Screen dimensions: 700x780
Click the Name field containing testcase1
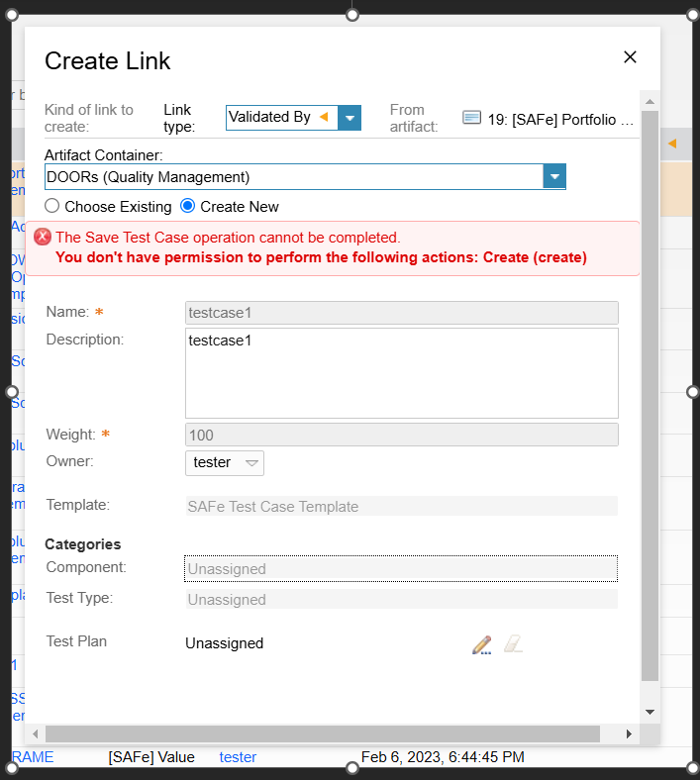(401, 313)
